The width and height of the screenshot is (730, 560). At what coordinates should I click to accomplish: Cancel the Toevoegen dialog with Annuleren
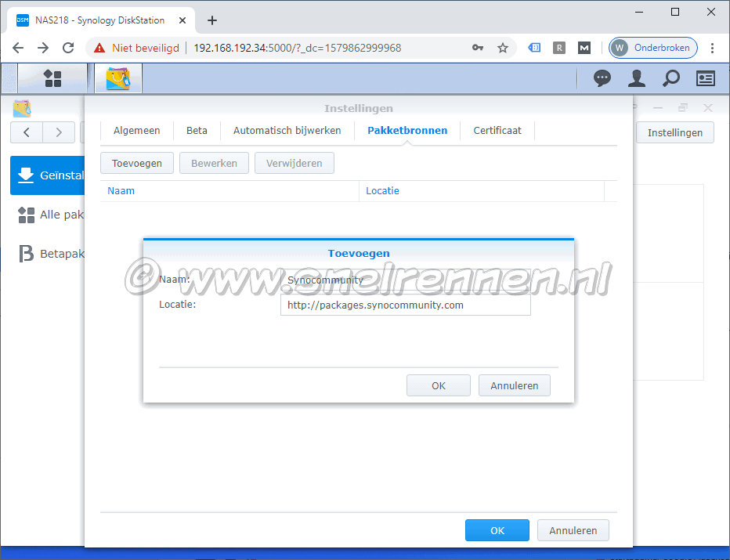pyautogui.click(x=515, y=385)
